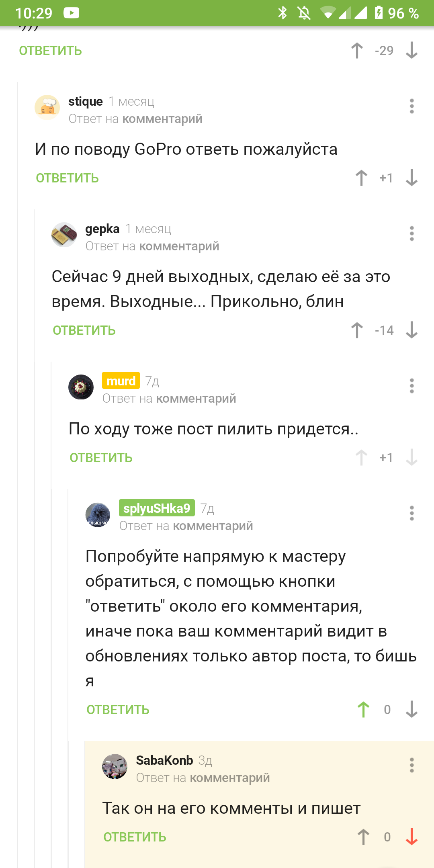Open options menu on splyuSHka9's comment
This screenshot has height=868, width=434.
pos(411,513)
